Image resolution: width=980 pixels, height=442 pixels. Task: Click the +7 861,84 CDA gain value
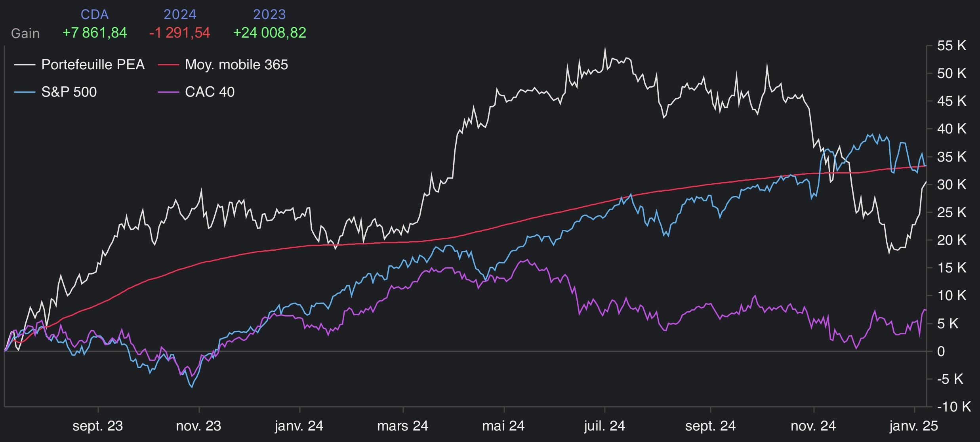[x=95, y=32]
